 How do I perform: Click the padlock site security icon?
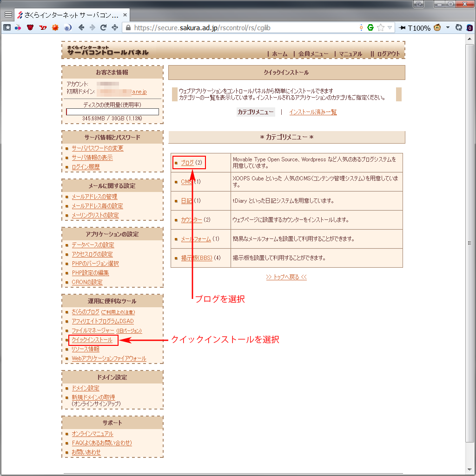tap(128, 27)
